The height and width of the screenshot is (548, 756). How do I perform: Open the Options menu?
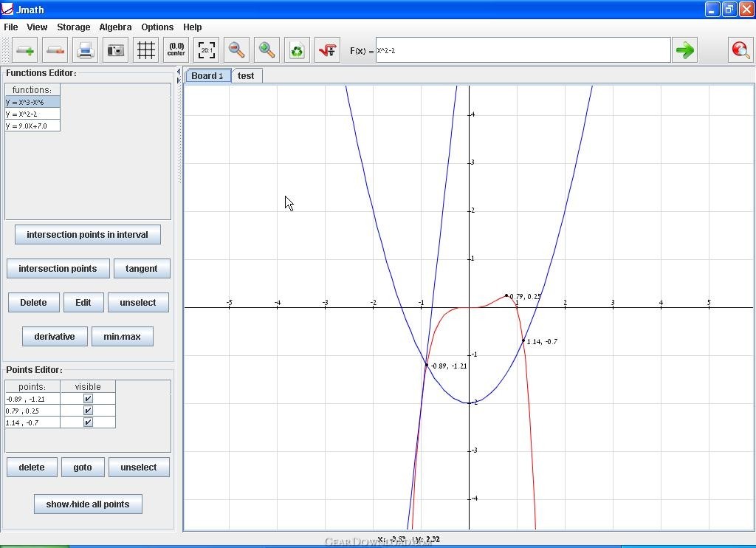157,27
